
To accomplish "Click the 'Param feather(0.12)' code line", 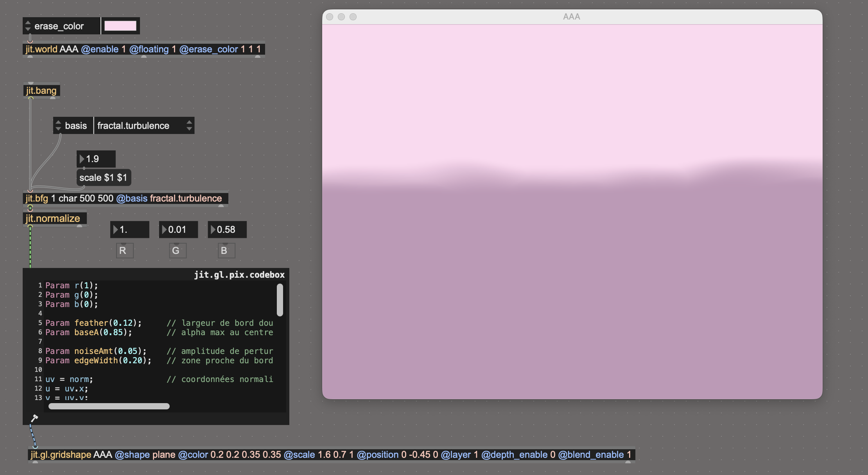I will pos(93,323).
